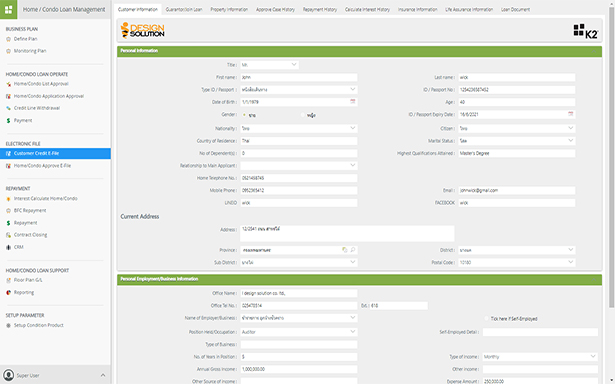
Task: Click Home/Condo Approve E-File icon
Action: (x=8, y=166)
